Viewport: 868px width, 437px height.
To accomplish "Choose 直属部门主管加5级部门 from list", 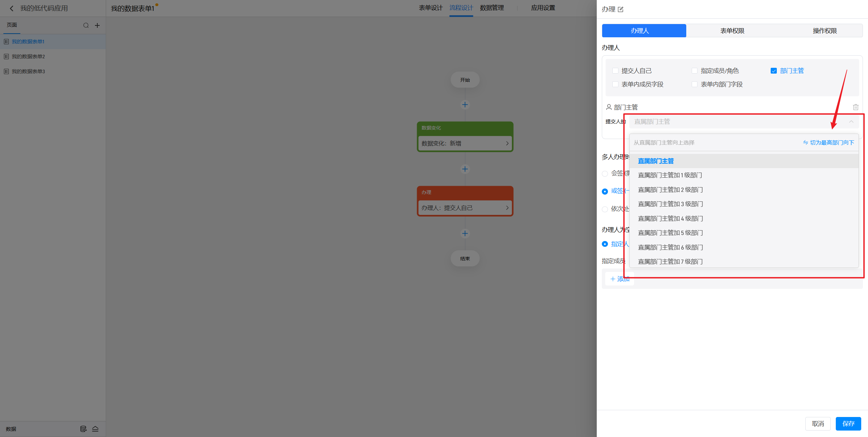I will (670, 233).
